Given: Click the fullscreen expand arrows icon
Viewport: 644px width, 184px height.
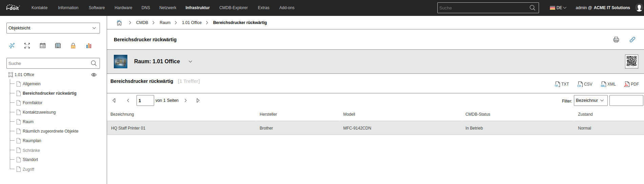Looking at the screenshot, I should [x=27, y=46].
